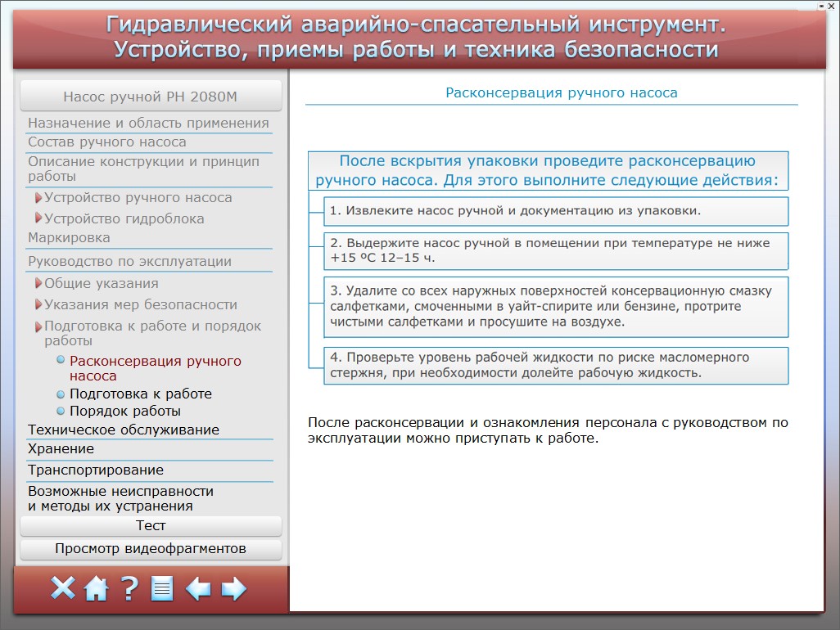Minimize the window with top-right button
The image size is (840, 630).
click(x=821, y=6)
